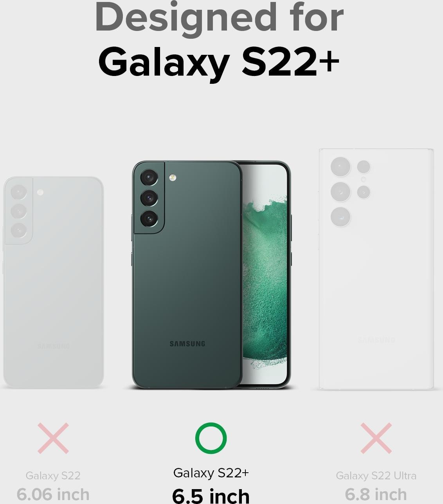Click the green Galaxy S22+ phone back
The height and width of the screenshot is (504, 443).
click(187, 275)
